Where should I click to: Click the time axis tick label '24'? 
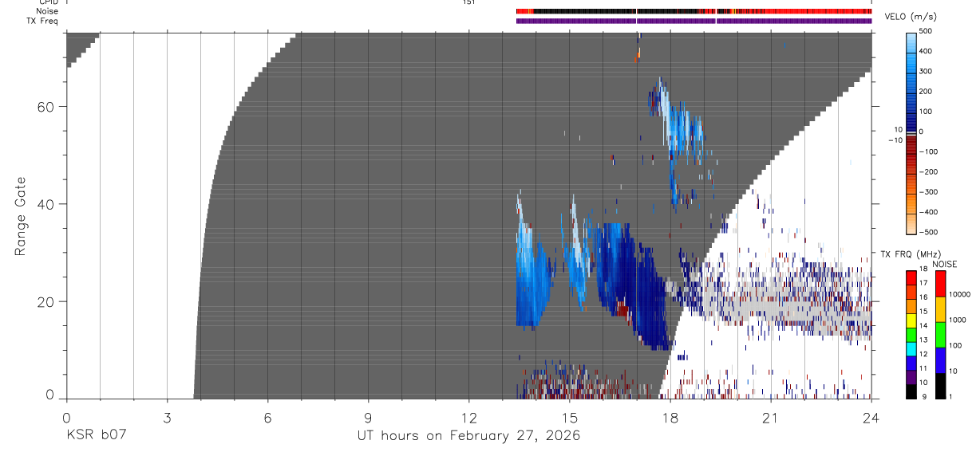[871, 417]
